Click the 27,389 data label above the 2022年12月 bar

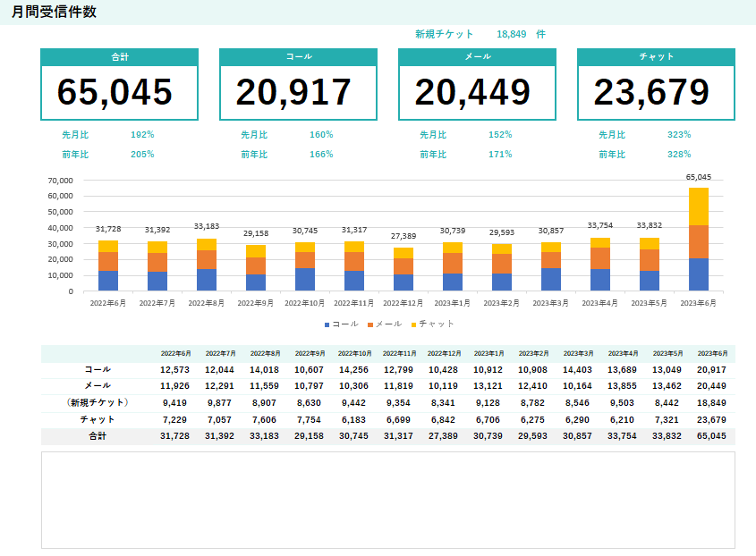(403, 235)
